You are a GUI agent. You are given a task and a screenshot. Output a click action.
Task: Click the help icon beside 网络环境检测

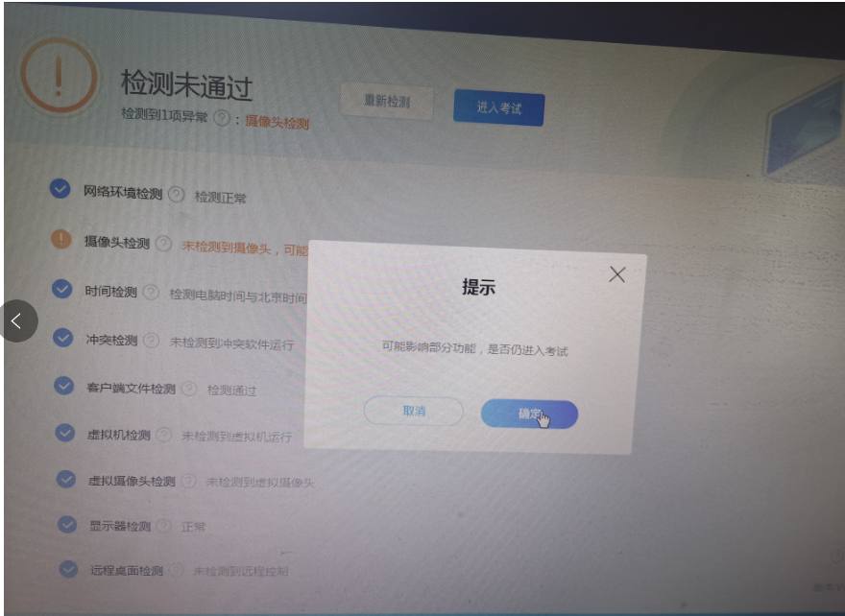176,195
